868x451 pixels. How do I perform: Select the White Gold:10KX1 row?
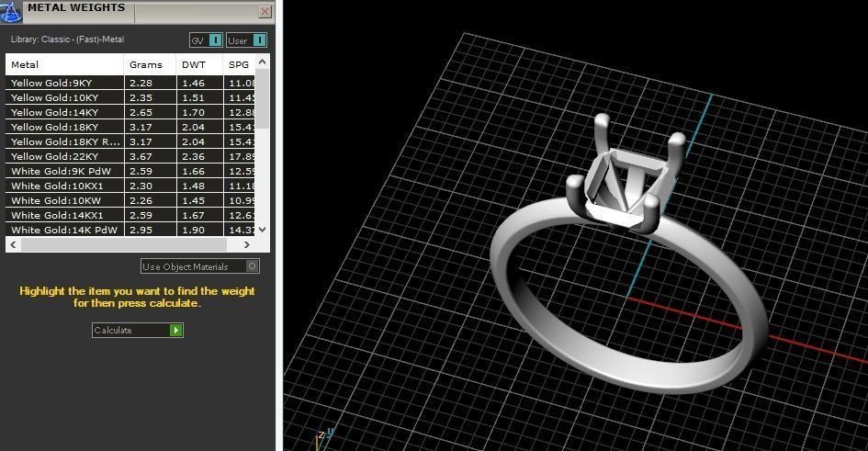(x=130, y=186)
